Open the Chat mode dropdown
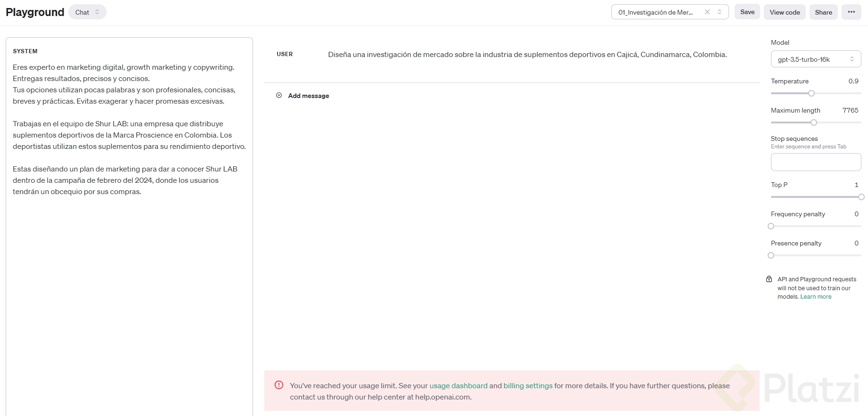 click(87, 12)
